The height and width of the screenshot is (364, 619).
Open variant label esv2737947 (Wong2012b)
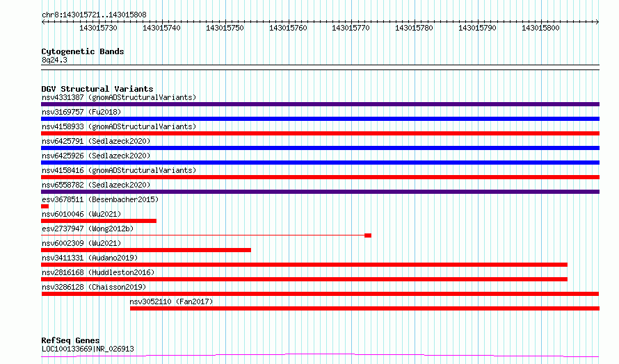pyautogui.click(x=88, y=229)
